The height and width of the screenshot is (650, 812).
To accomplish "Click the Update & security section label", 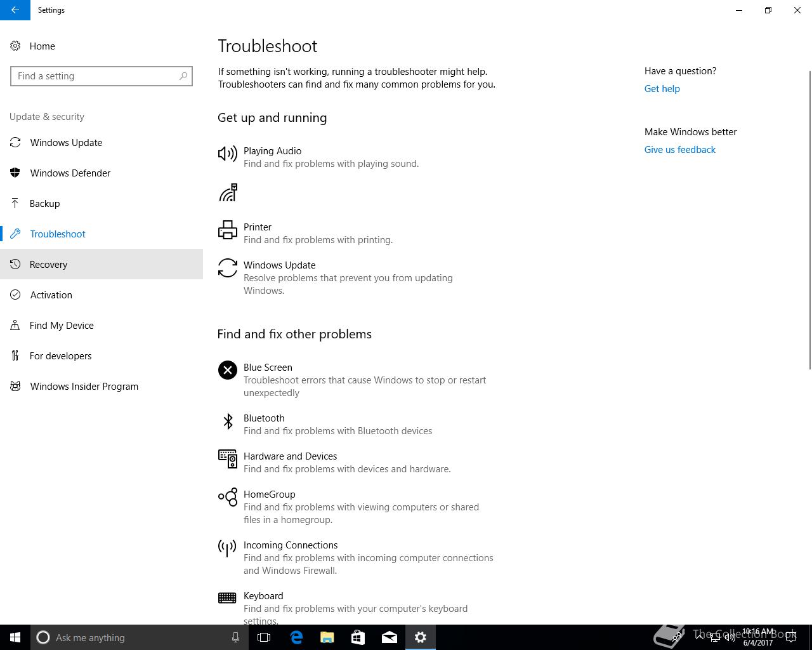I will coord(47,117).
